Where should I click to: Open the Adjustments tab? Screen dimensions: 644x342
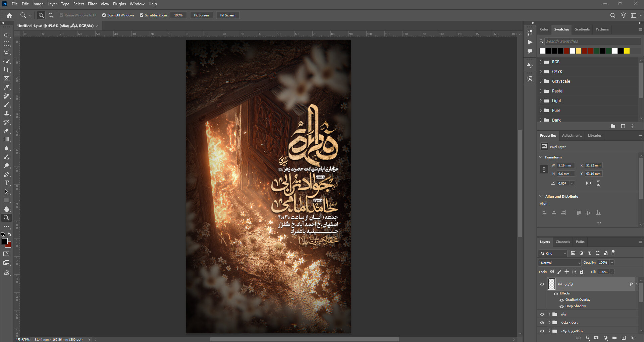[x=572, y=136]
